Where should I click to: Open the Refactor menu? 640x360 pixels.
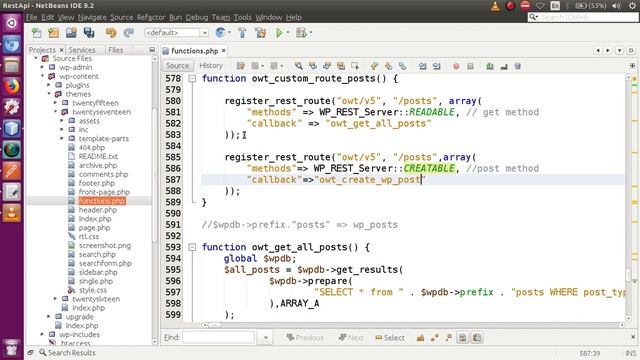point(151,17)
